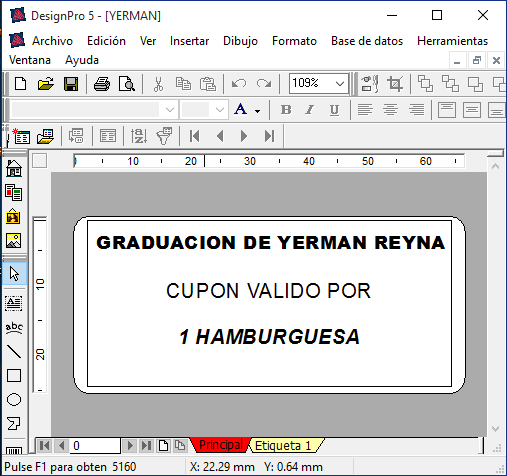Redo the last action
This screenshot has width=507, height=476.
(264, 84)
